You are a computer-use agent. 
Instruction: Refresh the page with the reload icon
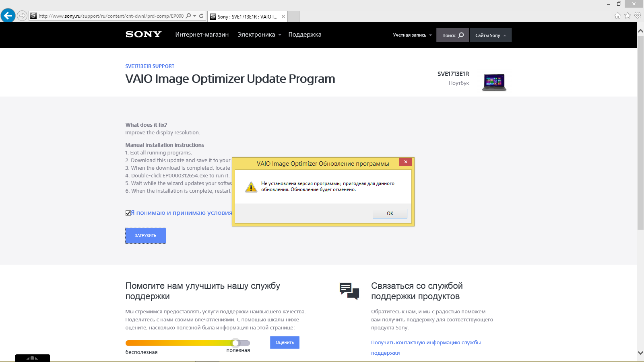[201, 16]
